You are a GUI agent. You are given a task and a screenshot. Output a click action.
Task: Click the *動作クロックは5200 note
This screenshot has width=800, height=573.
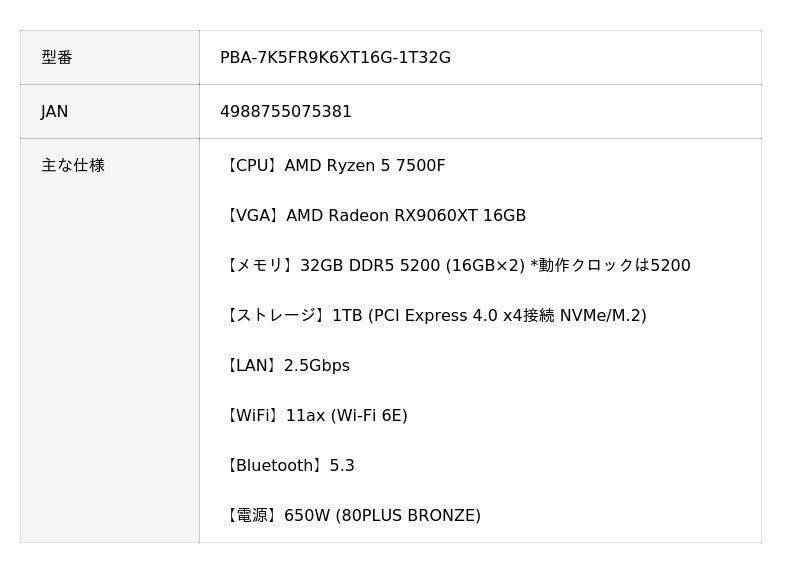click(x=610, y=266)
